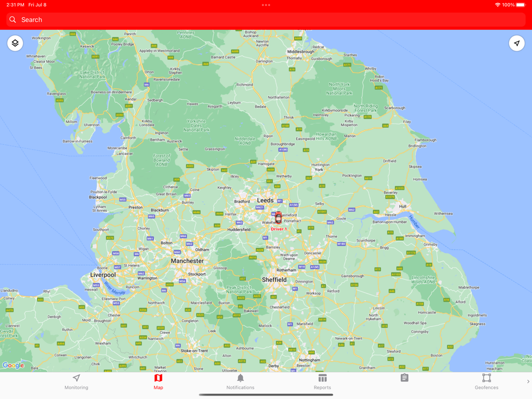Tap the 'Lake District National Park' label

92,74
